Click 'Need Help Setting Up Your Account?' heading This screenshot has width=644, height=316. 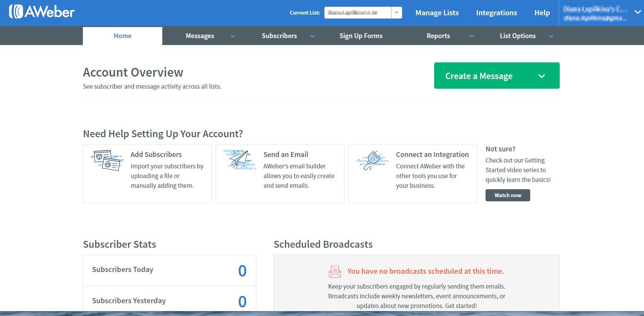163,134
